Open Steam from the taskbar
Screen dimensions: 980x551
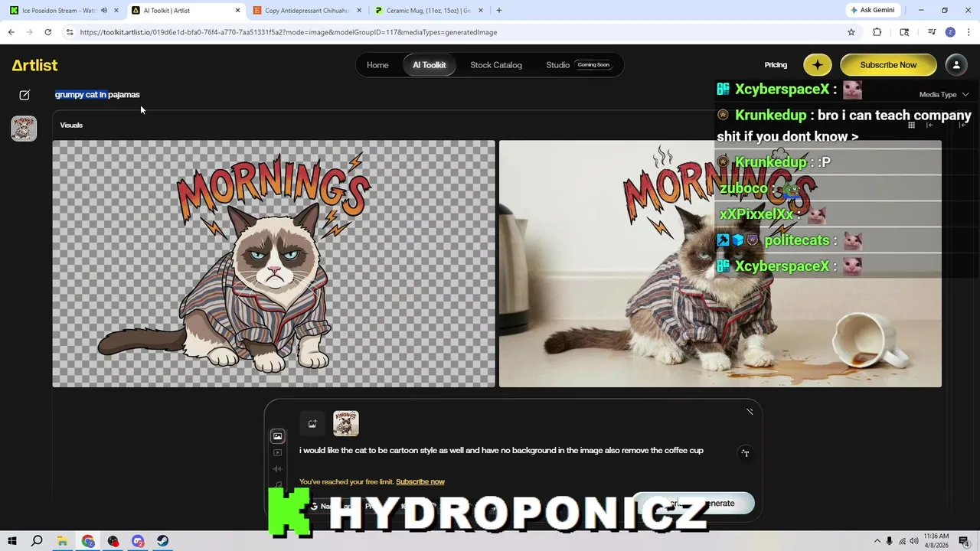click(163, 541)
